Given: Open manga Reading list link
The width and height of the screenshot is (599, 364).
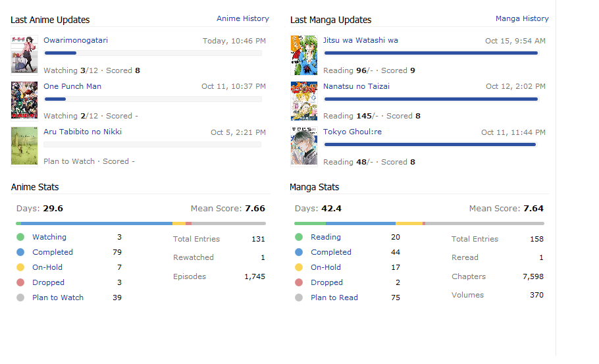Looking at the screenshot, I should point(326,237).
